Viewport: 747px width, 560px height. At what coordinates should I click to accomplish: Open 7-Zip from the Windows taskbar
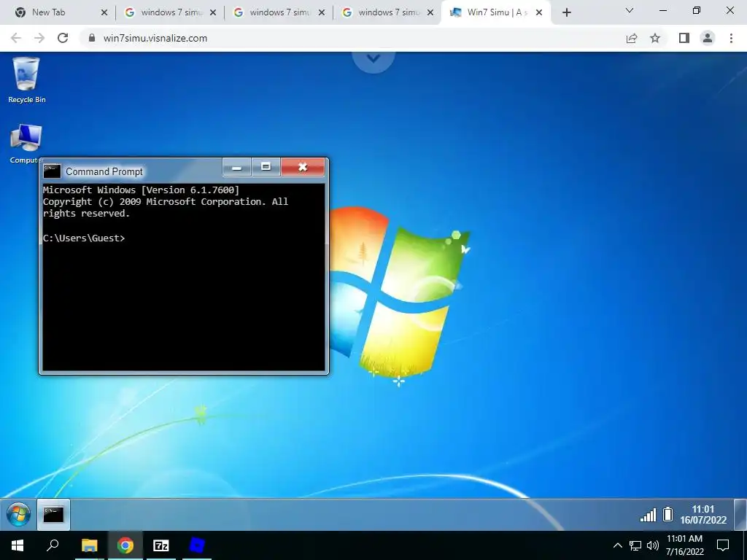point(161,545)
